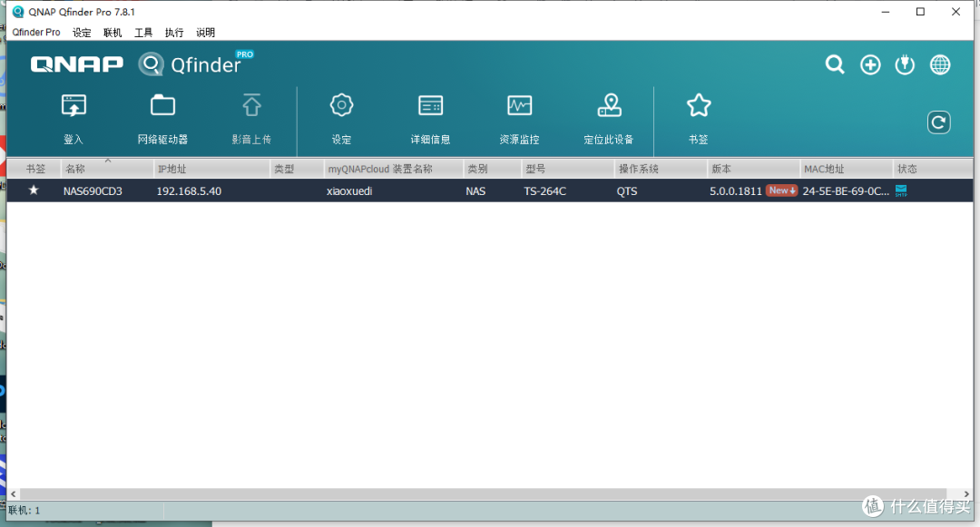Sort by the 状态 column header
The height and width of the screenshot is (527, 980).
pyautogui.click(x=933, y=169)
